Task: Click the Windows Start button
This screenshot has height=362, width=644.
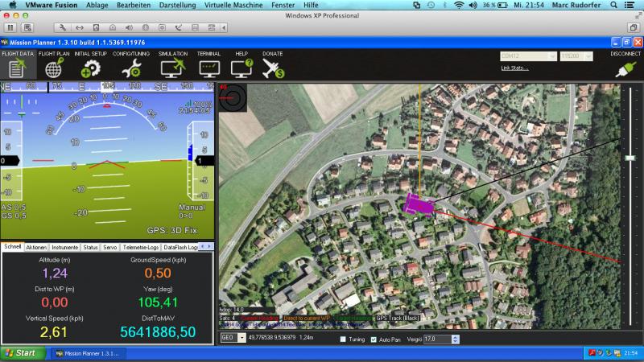Action: pyautogui.click(x=23, y=353)
